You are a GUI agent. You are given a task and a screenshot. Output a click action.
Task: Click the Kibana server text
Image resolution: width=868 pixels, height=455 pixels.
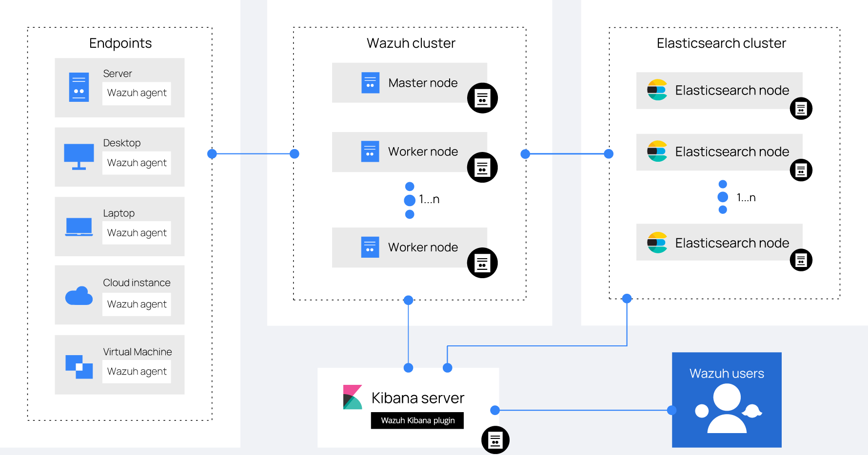coord(418,398)
